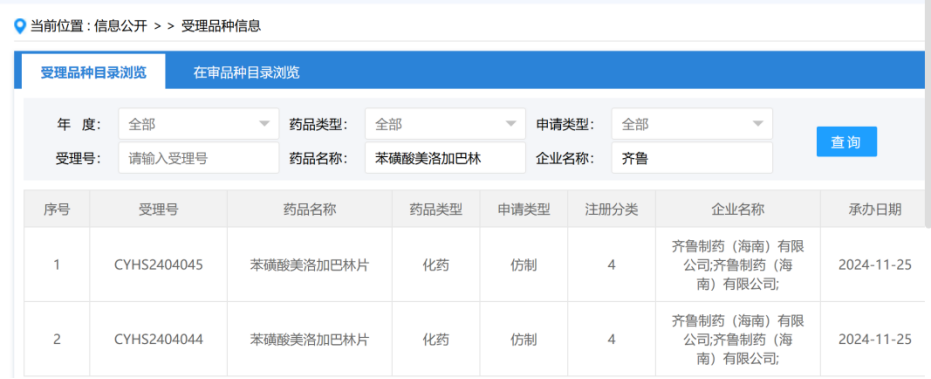Open the 药品类型 dropdown
Viewport: 931px width, 379px height.
point(445,124)
